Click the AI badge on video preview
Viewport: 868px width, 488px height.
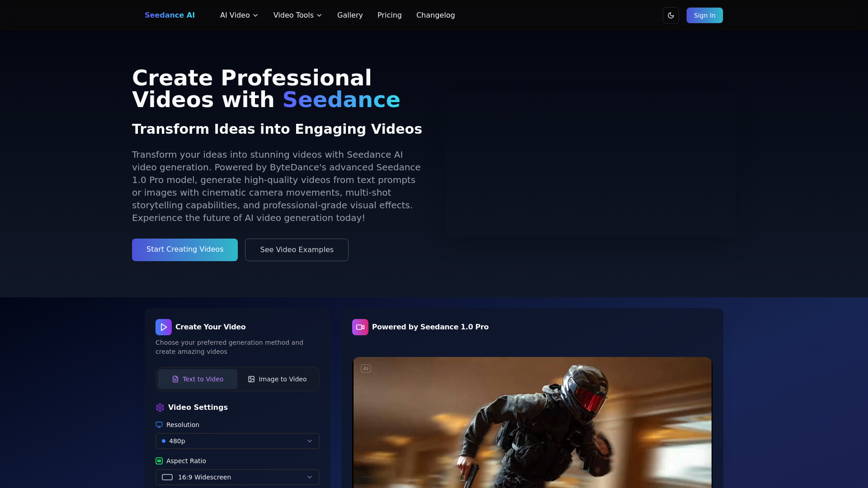(x=366, y=369)
